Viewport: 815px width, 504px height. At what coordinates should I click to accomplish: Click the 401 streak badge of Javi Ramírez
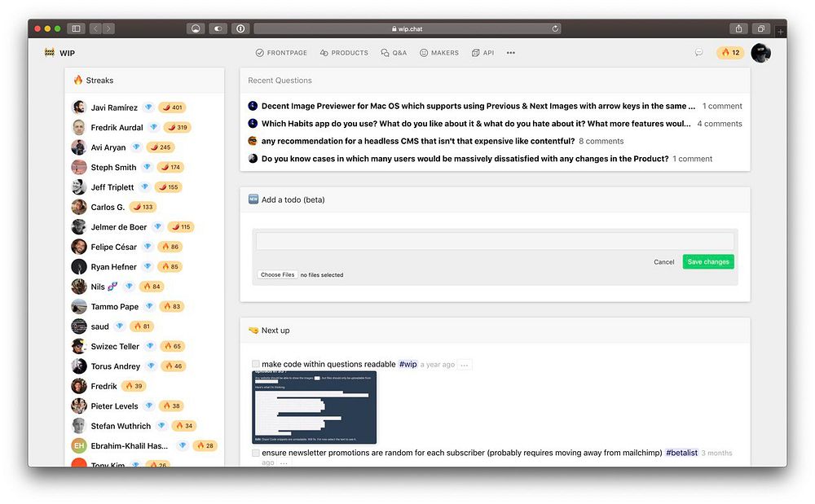(172, 107)
